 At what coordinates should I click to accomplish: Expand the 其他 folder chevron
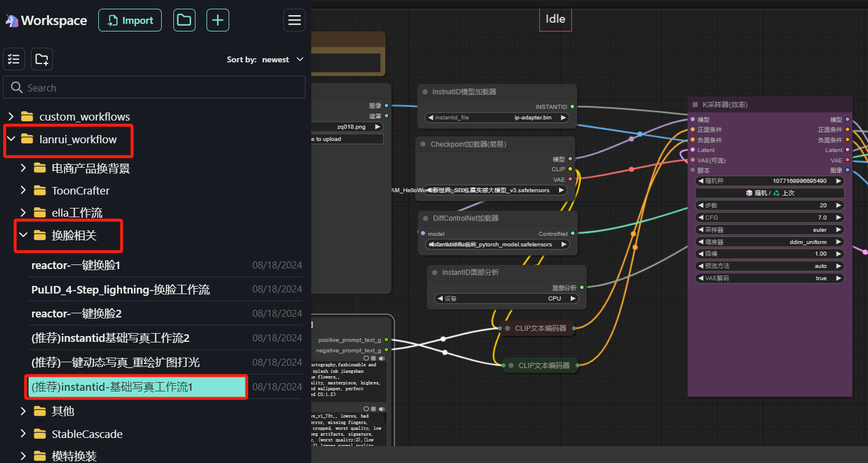tap(23, 411)
